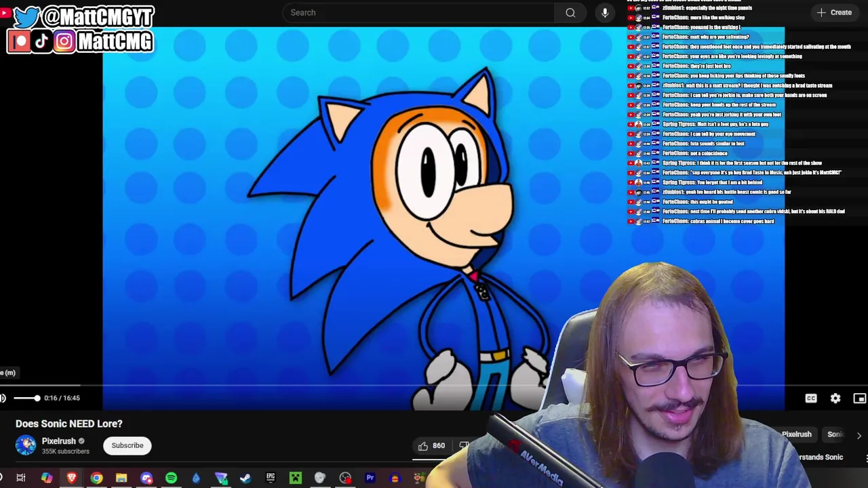Open the Pixelrush channel name link
The image size is (868, 488).
click(x=58, y=441)
